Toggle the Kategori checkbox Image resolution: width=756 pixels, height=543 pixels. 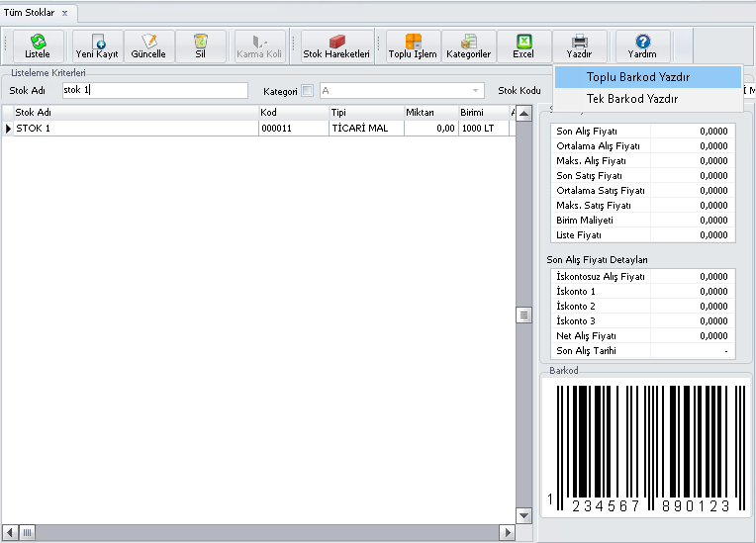point(307,91)
